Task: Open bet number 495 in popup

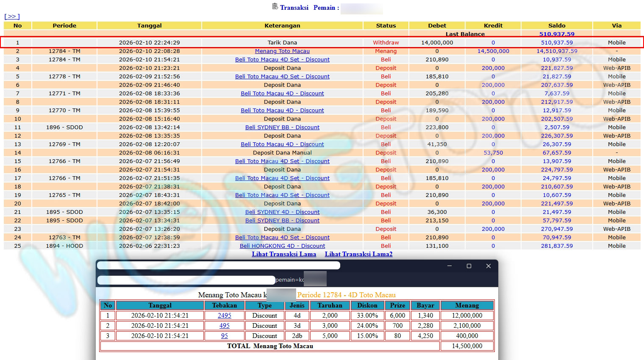Action: pos(224,326)
